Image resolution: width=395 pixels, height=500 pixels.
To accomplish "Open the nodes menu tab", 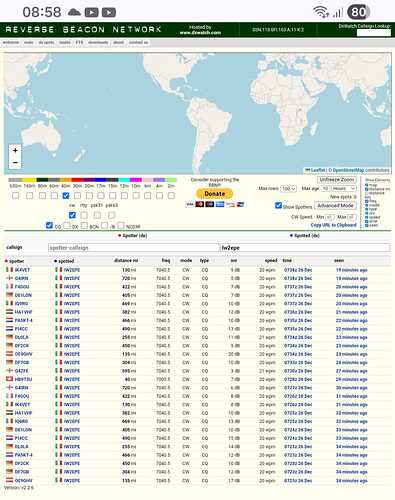I will [65, 43].
